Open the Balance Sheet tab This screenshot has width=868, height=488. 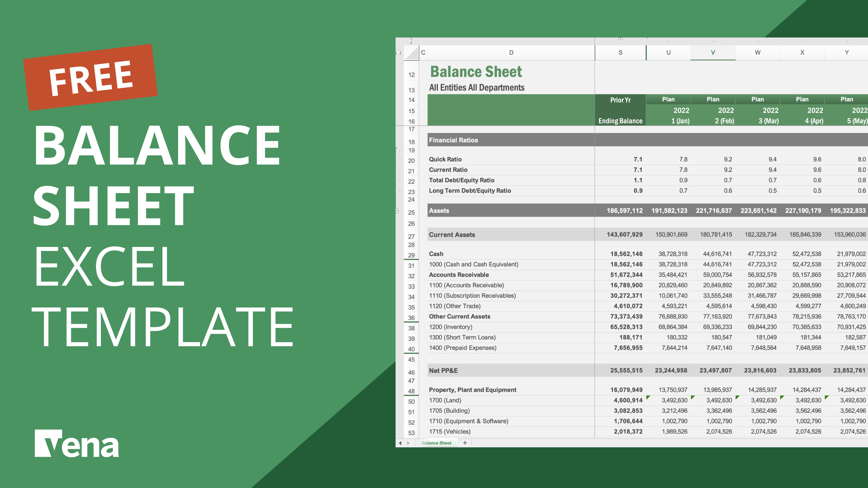pos(436,443)
